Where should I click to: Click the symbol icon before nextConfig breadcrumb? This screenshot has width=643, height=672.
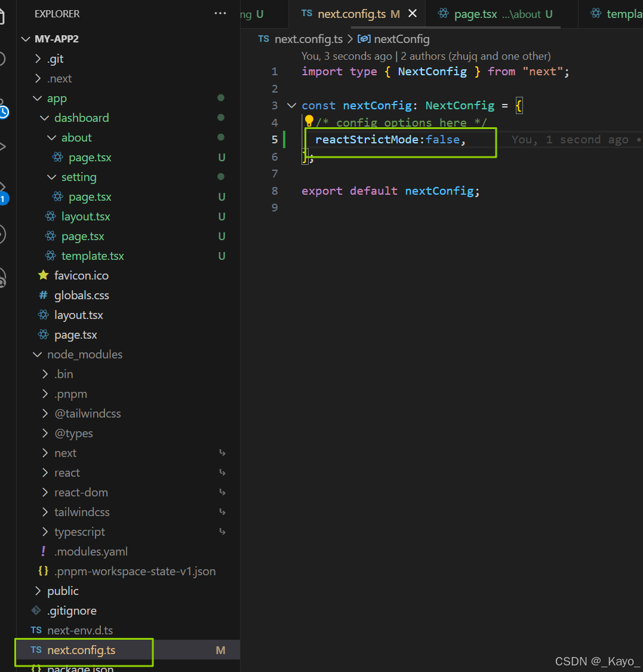[x=364, y=39]
